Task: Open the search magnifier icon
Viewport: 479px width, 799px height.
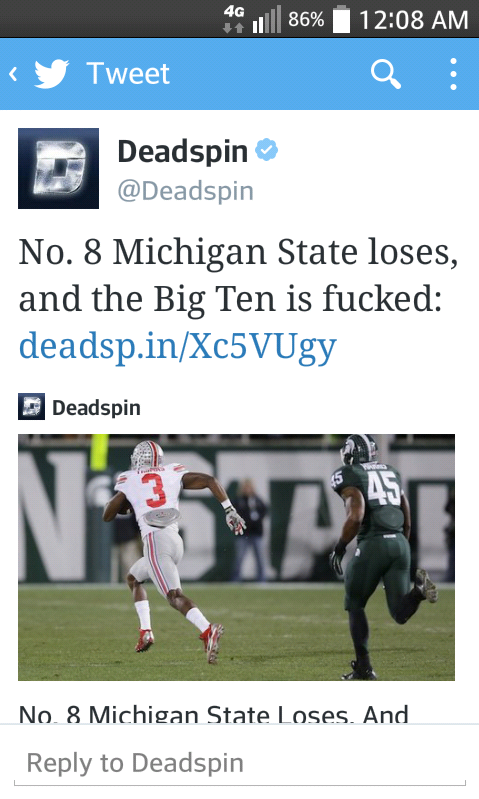Action: point(386,74)
